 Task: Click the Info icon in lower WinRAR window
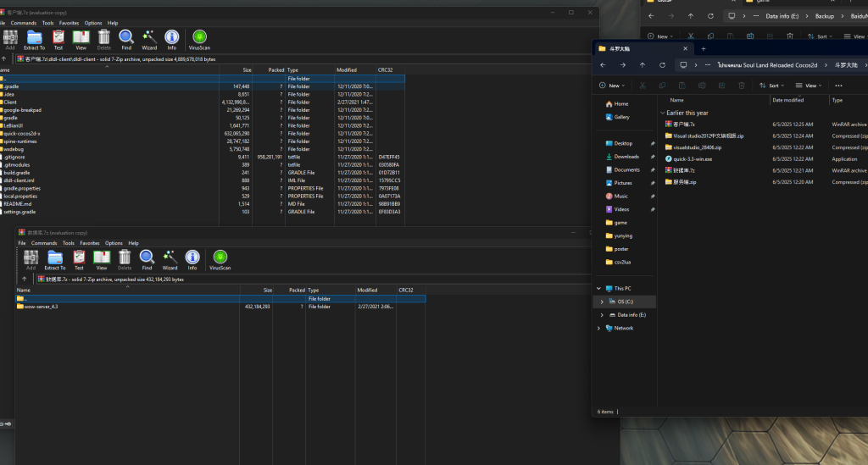pyautogui.click(x=192, y=259)
